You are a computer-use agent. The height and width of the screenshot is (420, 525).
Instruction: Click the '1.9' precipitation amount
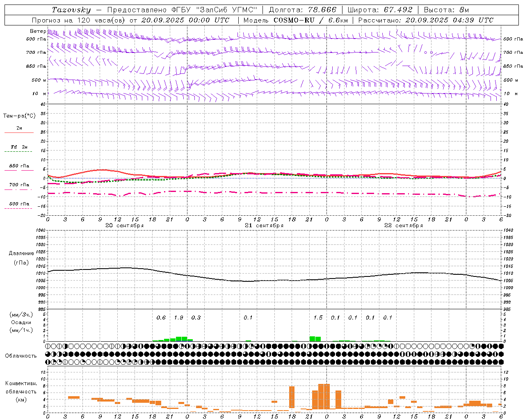(178, 318)
